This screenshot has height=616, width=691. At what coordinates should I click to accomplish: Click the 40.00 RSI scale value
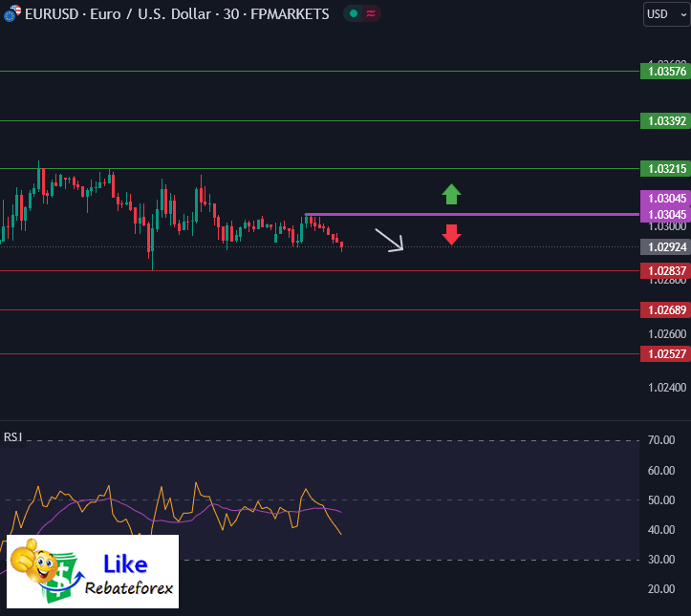pos(661,530)
